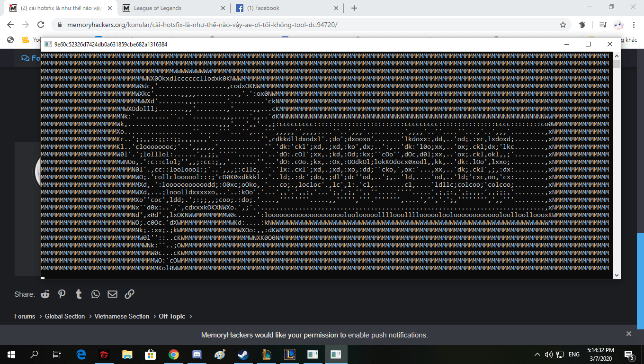Reload the memoryhackers page

click(x=41, y=25)
